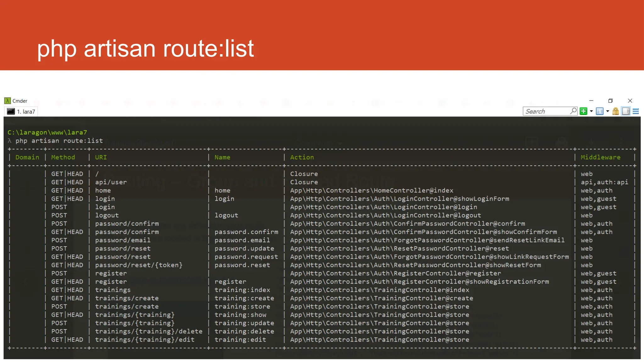Viewport: 644px width, 362px height.
Task: Click the 'training:edit' name cell
Action: tap(240, 340)
